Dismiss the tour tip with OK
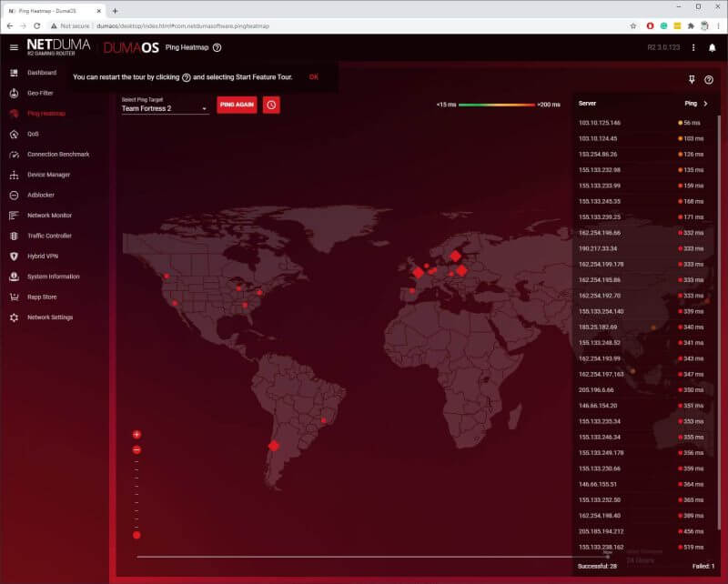The image size is (728, 584). tap(313, 77)
